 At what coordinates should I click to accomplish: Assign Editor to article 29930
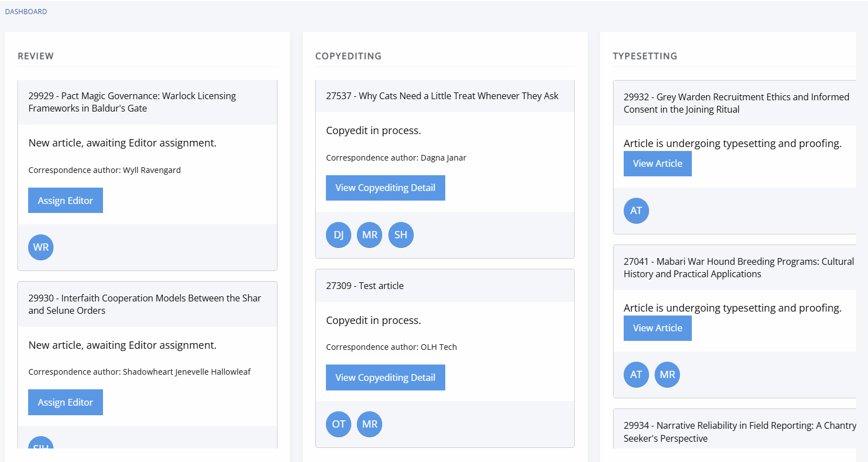65,402
